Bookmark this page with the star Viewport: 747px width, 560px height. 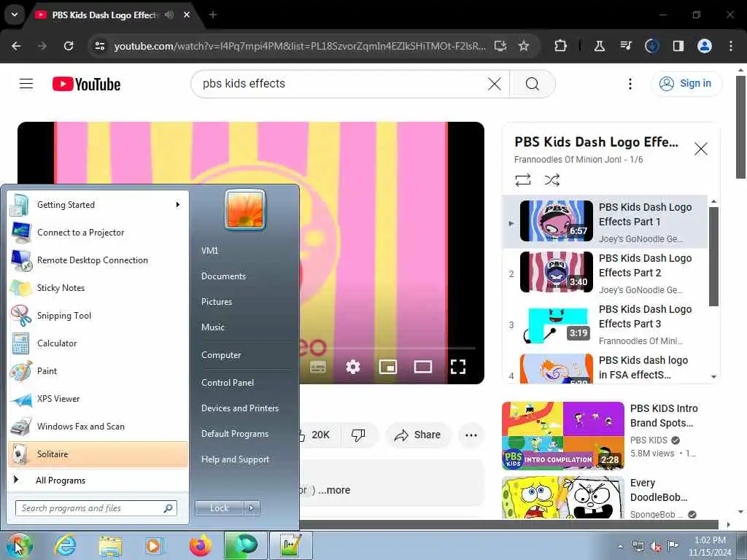coord(524,46)
